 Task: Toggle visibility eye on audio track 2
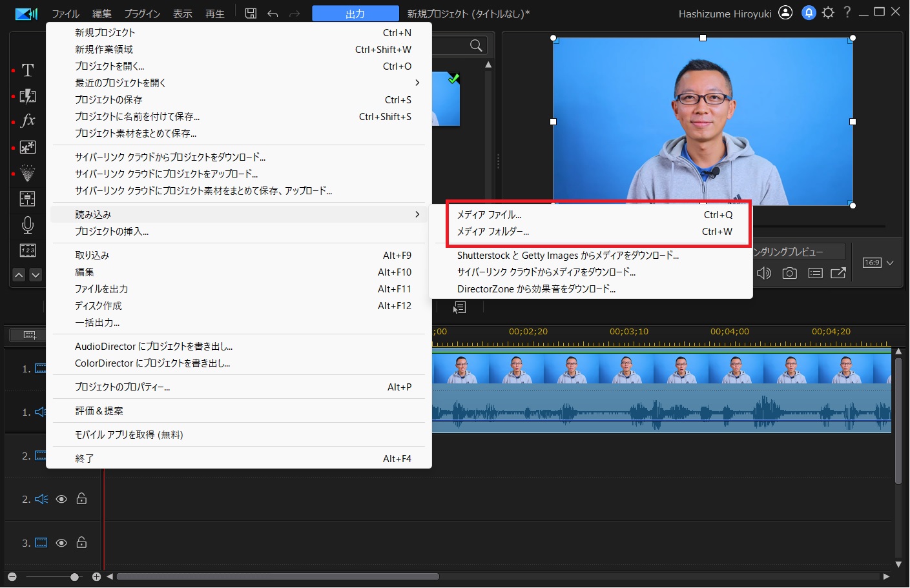click(x=61, y=499)
